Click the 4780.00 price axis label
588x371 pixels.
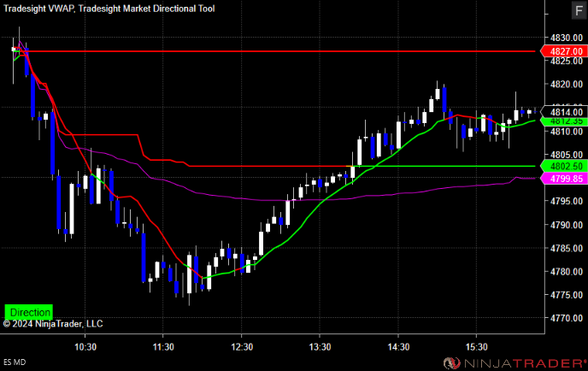click(x=567, y=272)
